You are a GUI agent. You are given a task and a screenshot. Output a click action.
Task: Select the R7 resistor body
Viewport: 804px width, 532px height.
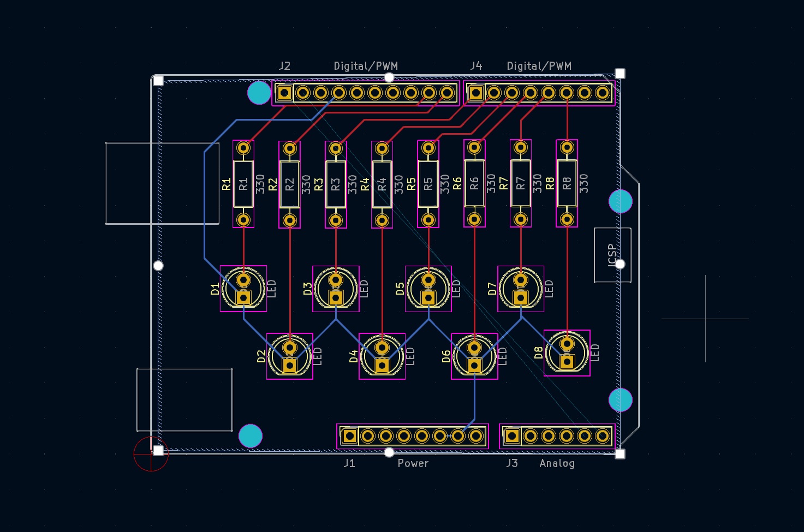(521, 184)
